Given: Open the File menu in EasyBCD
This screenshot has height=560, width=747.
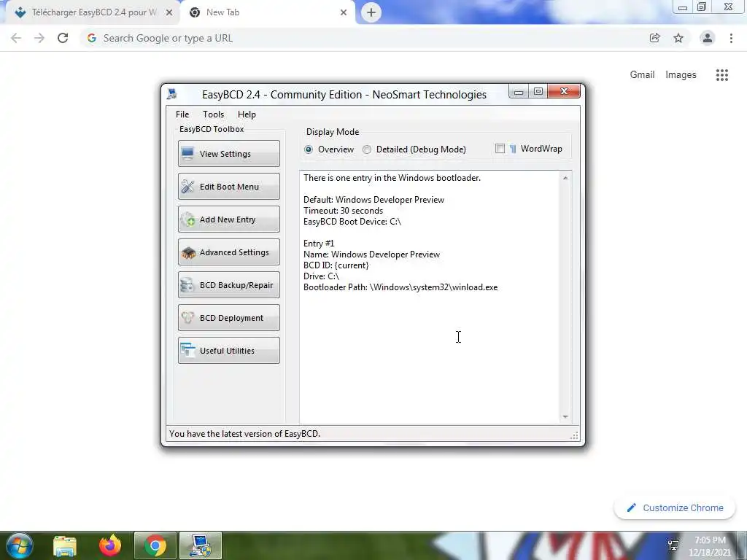Looking at the screenshot, I should pos(182,114).
